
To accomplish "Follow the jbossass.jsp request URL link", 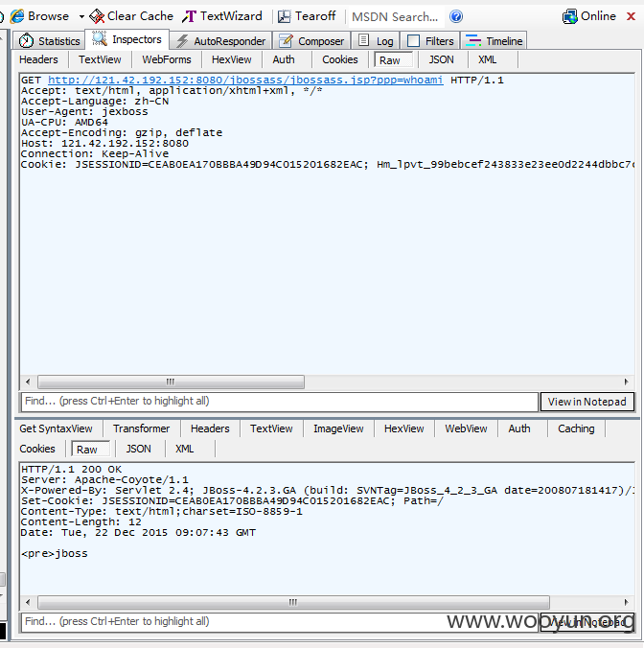I will pos(245,81).
